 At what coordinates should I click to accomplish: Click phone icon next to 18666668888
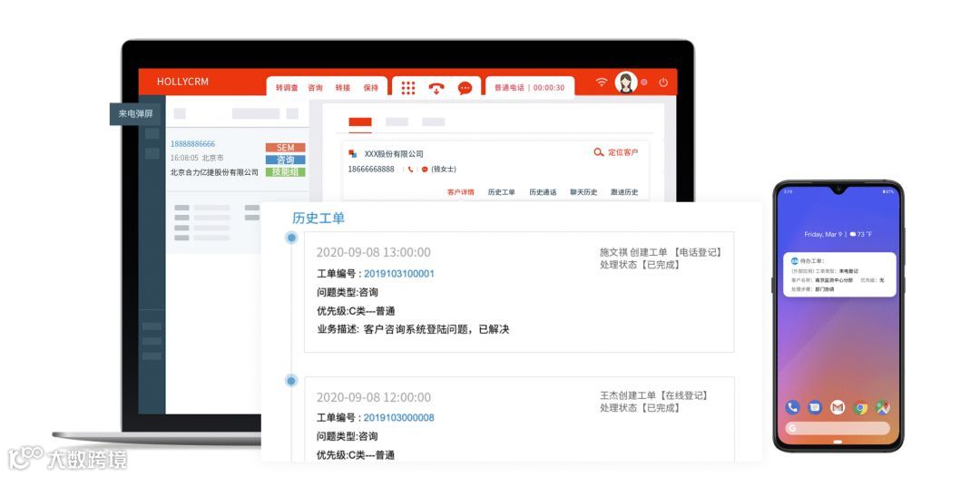click(x=411, y=170)
